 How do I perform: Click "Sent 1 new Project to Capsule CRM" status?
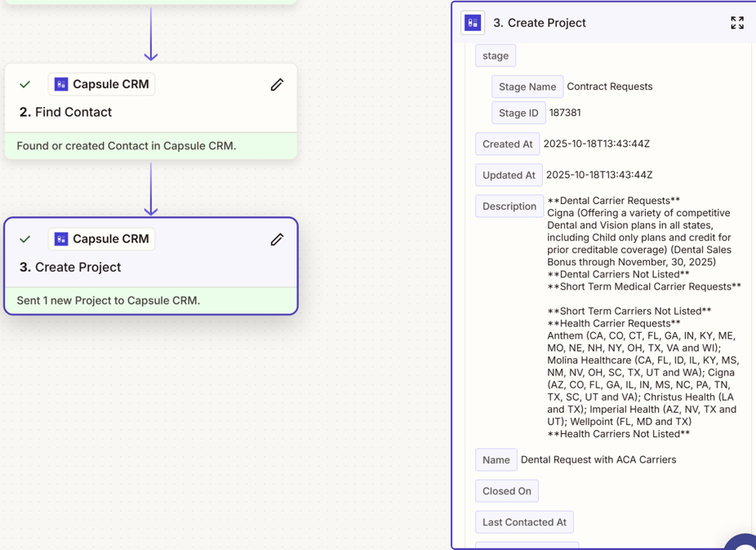pos(108,300)
